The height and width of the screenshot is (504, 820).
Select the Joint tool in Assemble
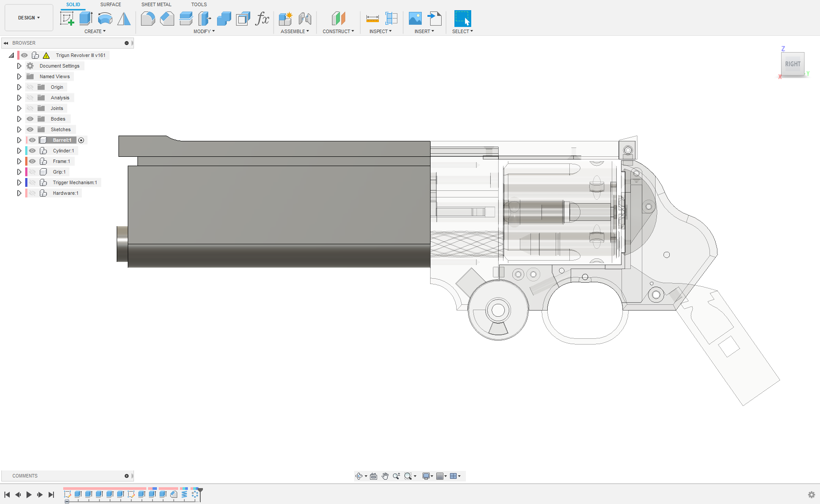click(x=305, y=19)
